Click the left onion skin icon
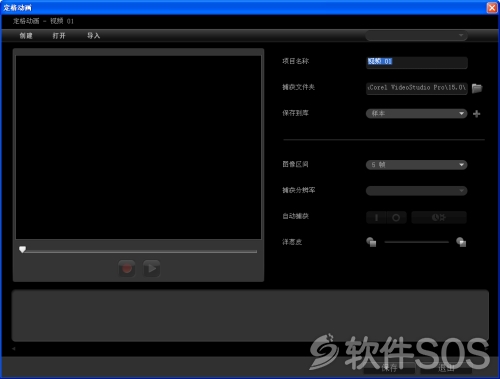The width and height of the screenshot is (500, 379). [x=371, y=242]
